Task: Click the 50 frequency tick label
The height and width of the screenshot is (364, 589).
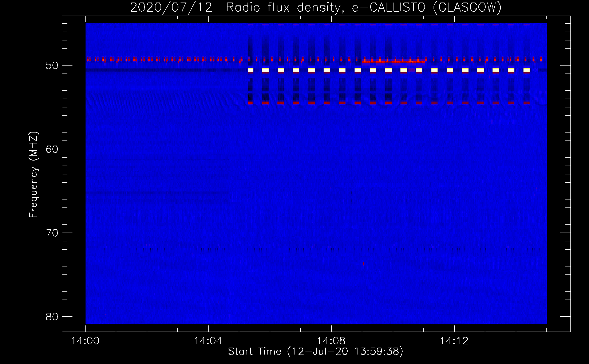Action: coord(52,66)
